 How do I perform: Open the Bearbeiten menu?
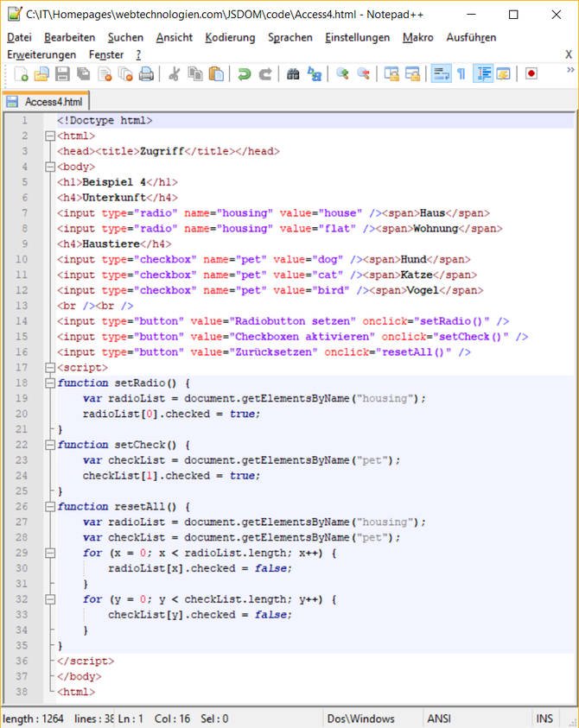pos(70,37)
